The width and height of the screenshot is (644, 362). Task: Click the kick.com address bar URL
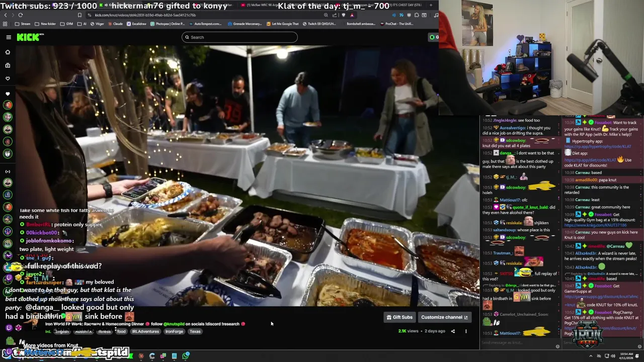click(x=145, y=15)
